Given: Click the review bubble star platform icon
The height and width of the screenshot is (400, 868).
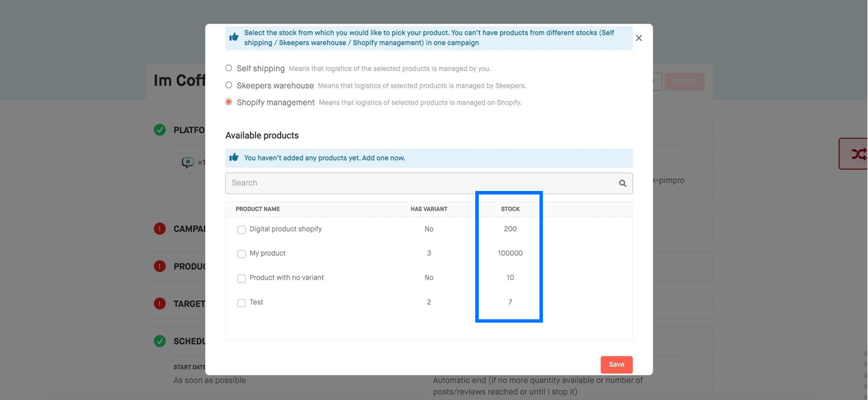Looking at the screenshot, I should pyautogui.click(x=188, y=163).
